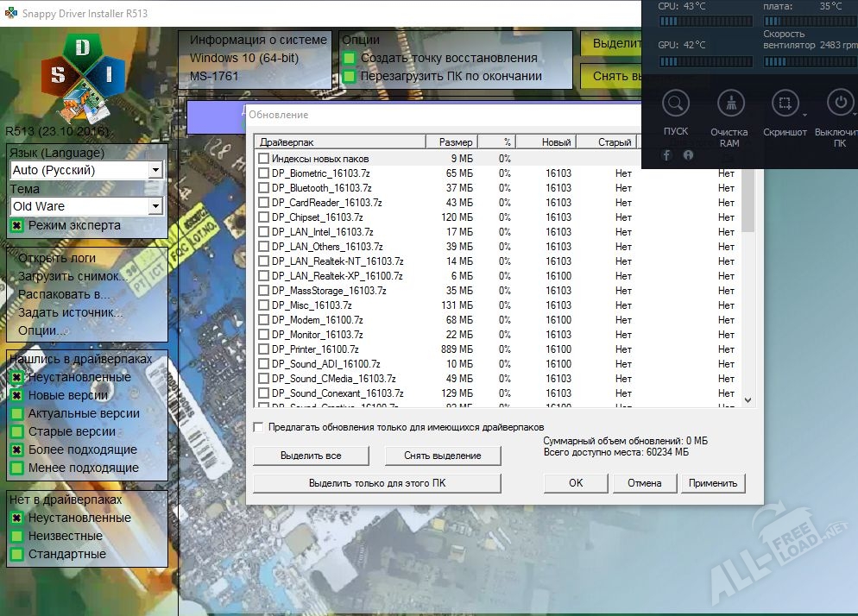This screenshot has height=616, width=858.
Task: Click Распаковать в... menu item
Action: pos(64,294)
